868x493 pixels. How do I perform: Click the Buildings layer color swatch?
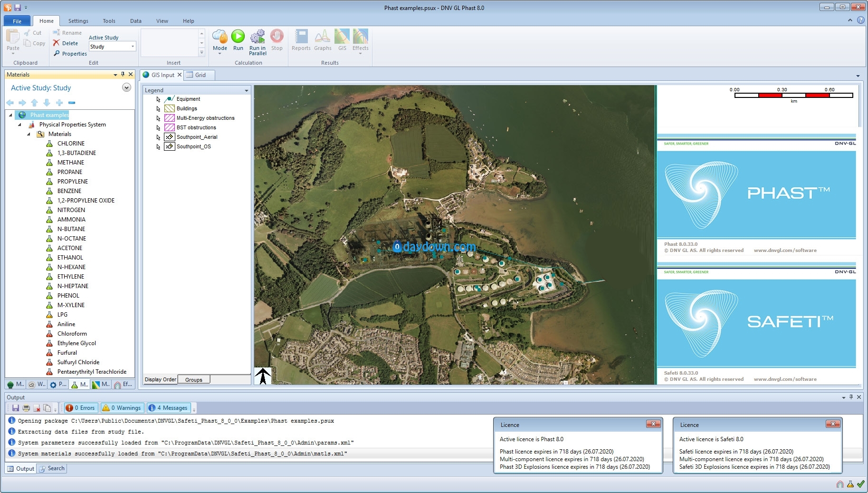(x=170, y=108)
